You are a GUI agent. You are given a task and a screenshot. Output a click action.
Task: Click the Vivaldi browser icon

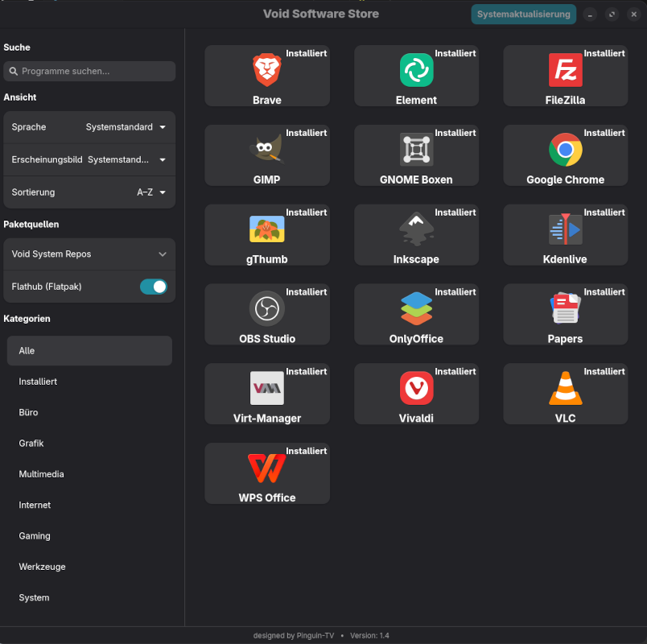(416, 388)
